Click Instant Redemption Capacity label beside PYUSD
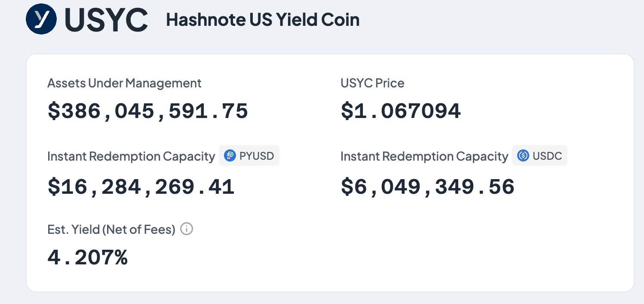 pyautogui.click(x=131, y=156)
